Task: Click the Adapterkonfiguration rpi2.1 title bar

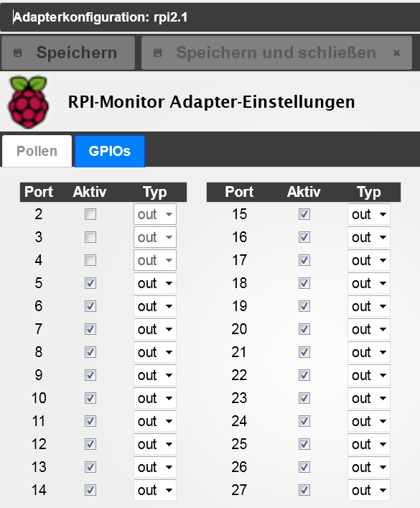Action: pyautogui.click(x=210, y=17)
